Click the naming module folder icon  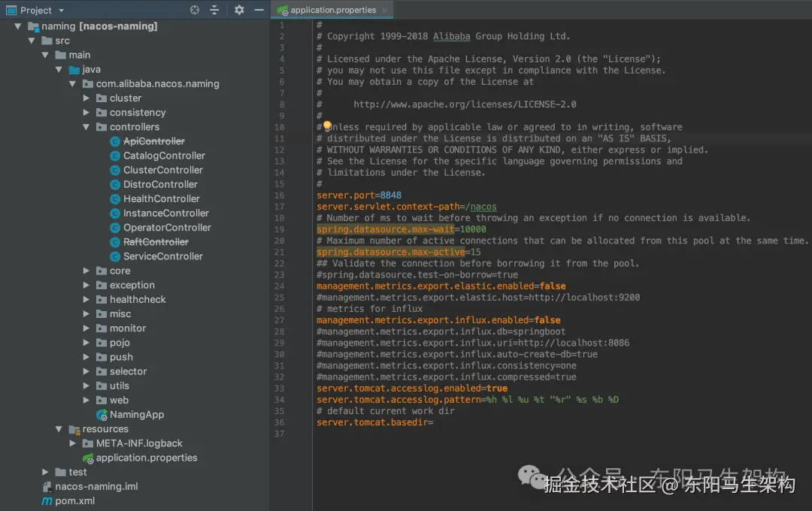pyautogui.click(x=34, y=26)
